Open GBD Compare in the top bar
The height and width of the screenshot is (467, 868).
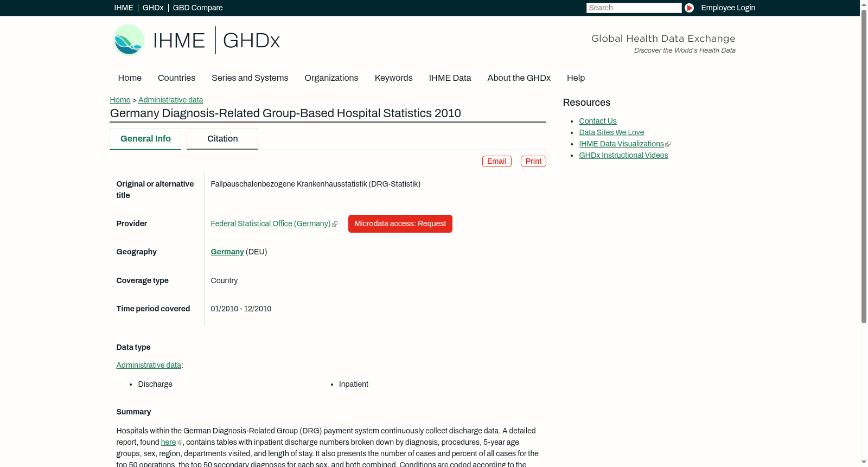click(x=197, y=8)
